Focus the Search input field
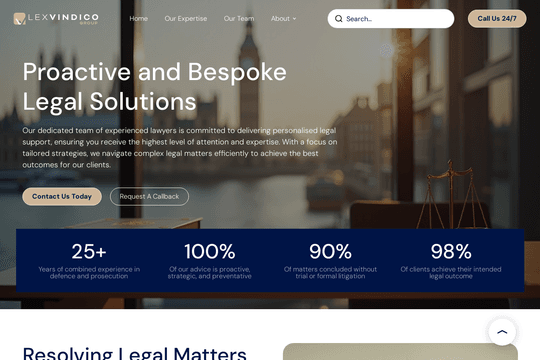540x360 pixels. (x=391, y=19)
